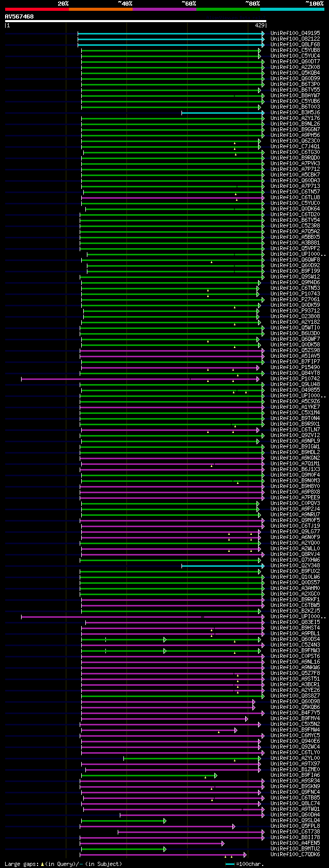The width and height of the screenshot is (329, 868).
Task: Click label UniRef100_A5CBK7
Action: 295,175
